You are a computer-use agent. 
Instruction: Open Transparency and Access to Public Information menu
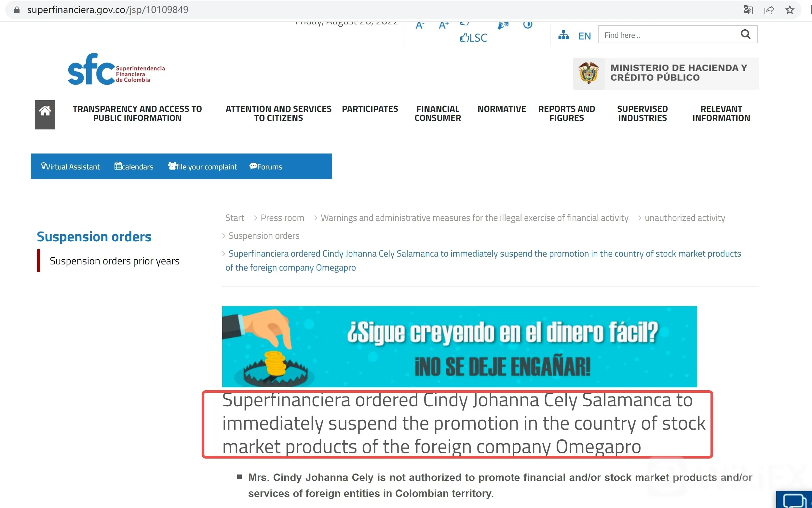point(137,114)
